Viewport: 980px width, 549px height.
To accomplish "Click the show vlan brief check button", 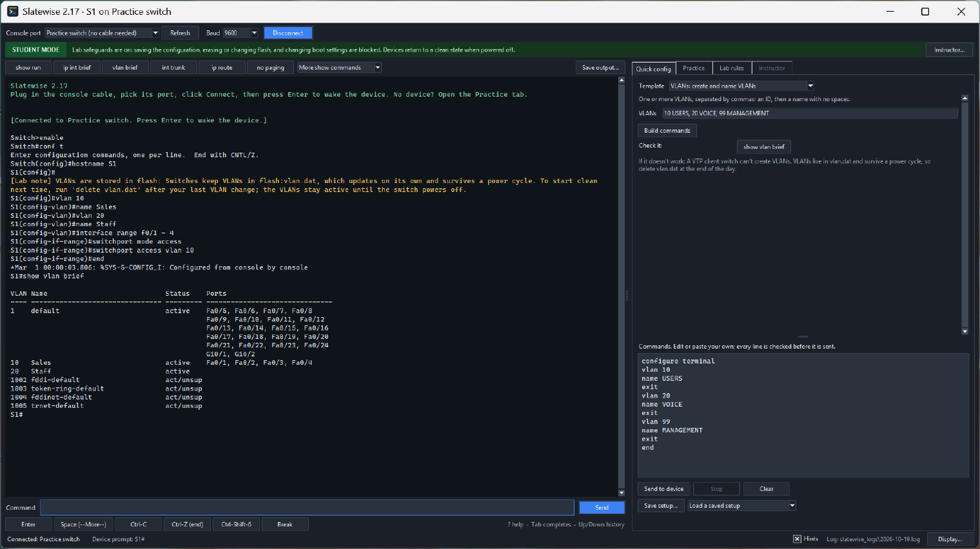I will pyautogui.click(x=764, y=147).
